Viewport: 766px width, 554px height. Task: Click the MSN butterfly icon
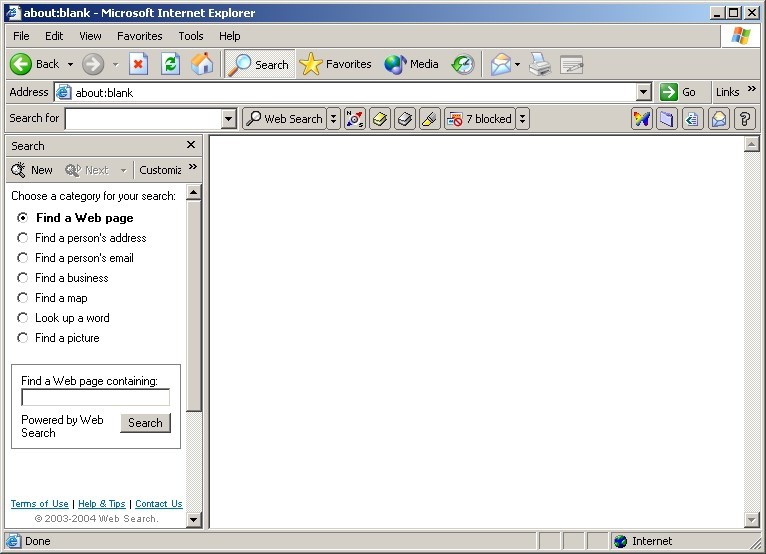pyautogui.click(x=641, y=119)
